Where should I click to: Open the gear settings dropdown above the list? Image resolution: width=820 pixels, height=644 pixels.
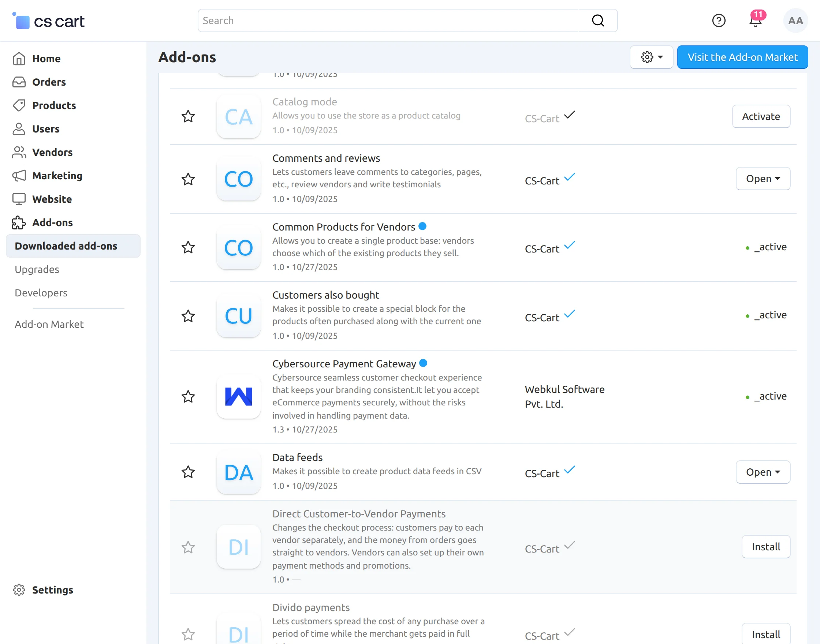click(651, 57)
